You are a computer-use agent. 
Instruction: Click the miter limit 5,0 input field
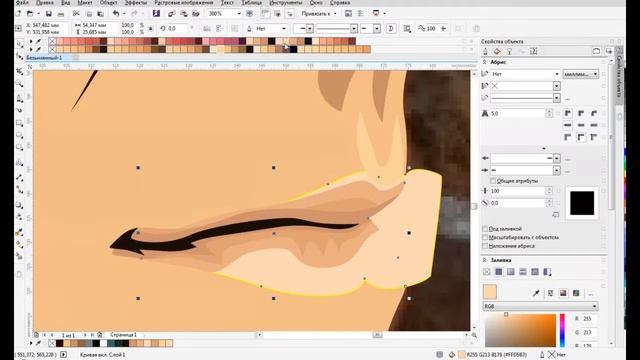coord(518,113)
